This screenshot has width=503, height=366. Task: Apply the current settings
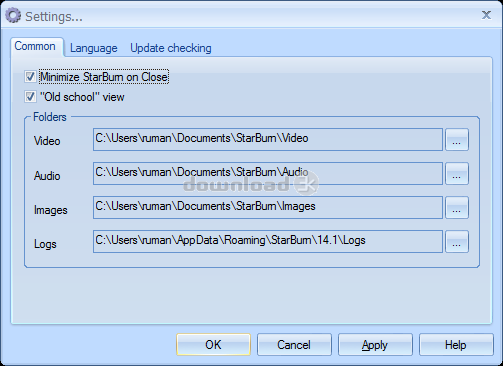coord(375,345)
